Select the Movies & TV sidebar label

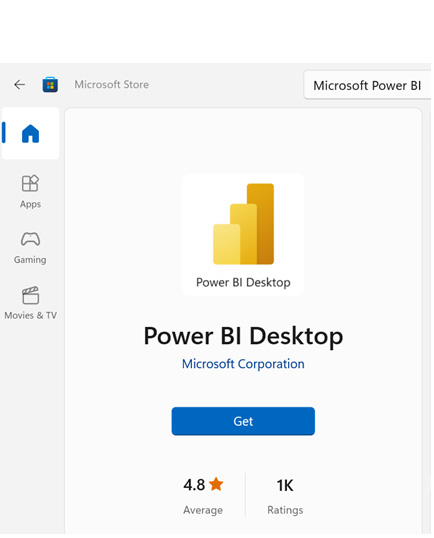[x=31, y=315]
